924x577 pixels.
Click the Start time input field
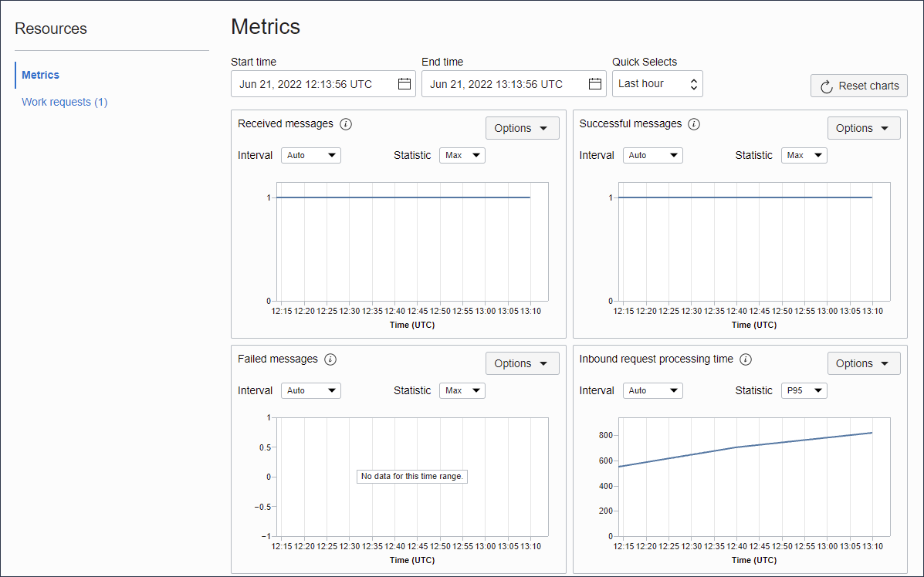click(316, 83)
